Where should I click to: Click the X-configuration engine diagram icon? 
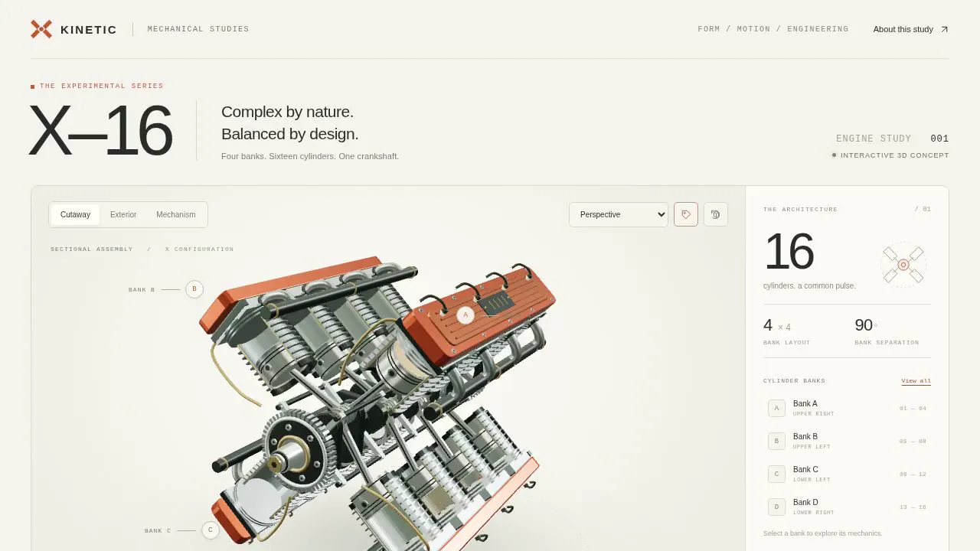tap(903, 265)
